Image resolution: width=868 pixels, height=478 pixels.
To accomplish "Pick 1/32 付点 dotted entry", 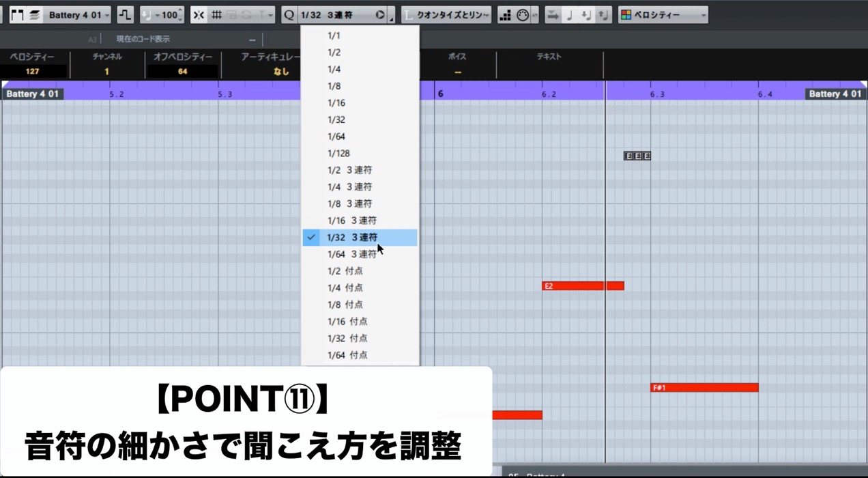I will (x=360, y=339).
